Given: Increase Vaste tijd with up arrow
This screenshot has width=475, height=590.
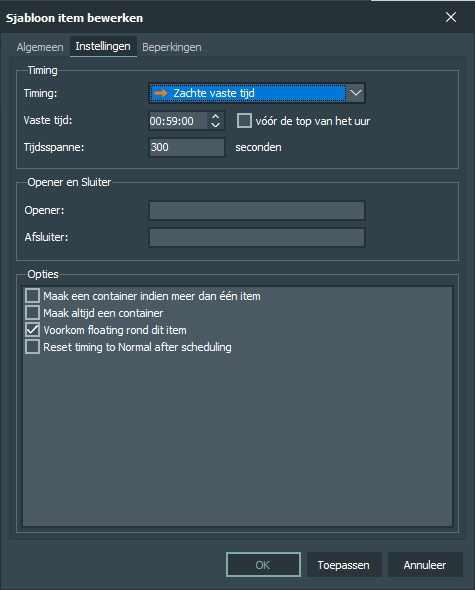Looking at the screenshot, I should pyautogui.click(x=215, y=117).
